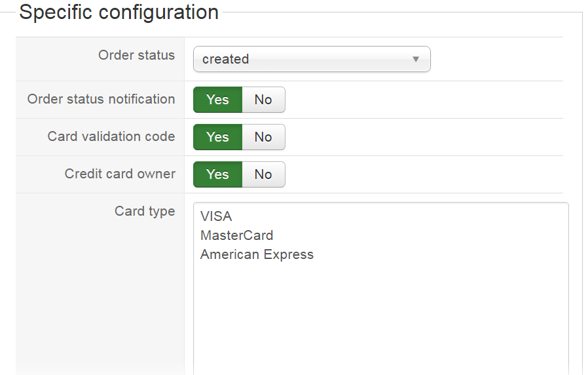
Task: Enable Order status notification with Yes
Action: click(x=217, y=100)
